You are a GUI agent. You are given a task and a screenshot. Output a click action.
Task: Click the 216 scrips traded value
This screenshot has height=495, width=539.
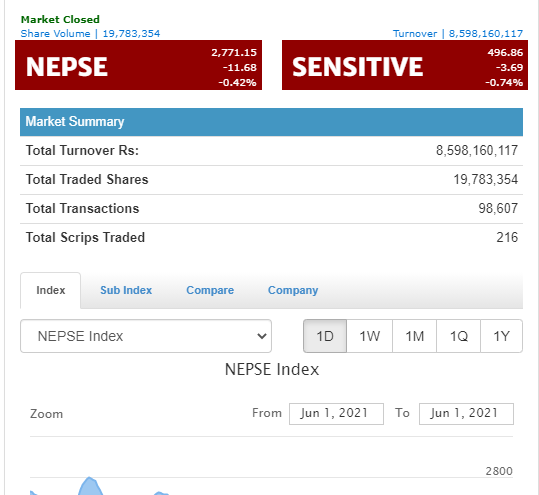(507, 238)
